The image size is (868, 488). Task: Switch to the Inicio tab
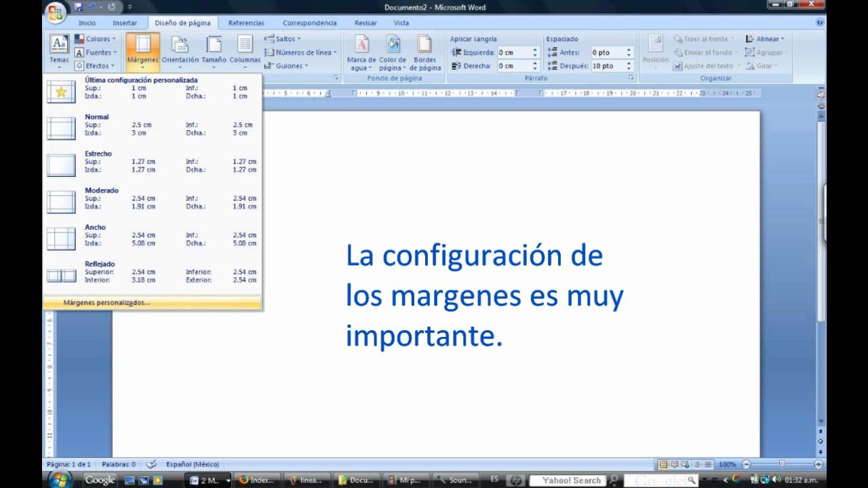[87, 23]
